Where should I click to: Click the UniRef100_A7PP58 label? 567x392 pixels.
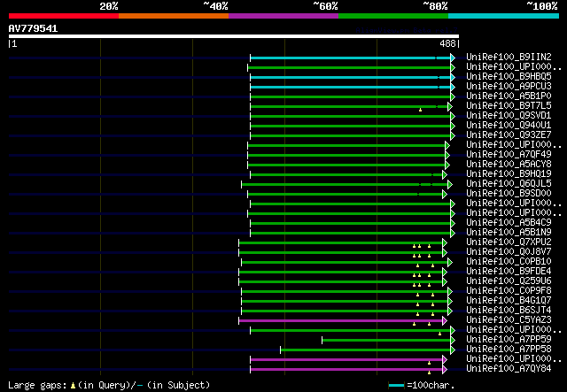[x=509, y=350]
